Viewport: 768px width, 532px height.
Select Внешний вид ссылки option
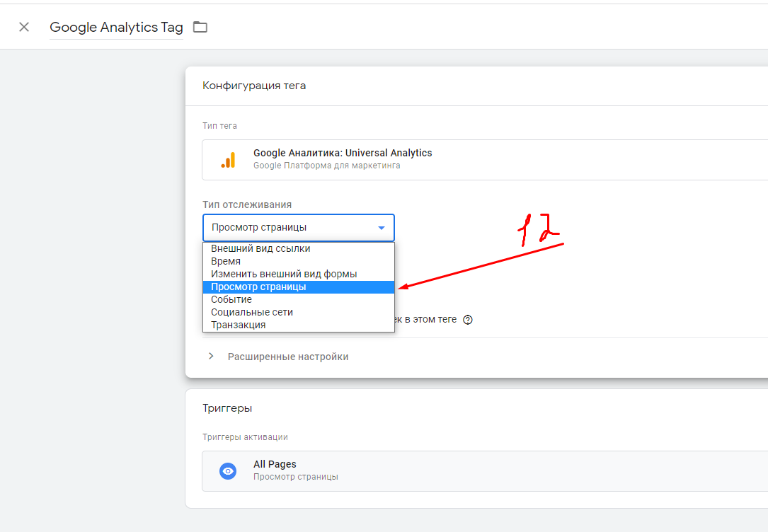[260, 249]
